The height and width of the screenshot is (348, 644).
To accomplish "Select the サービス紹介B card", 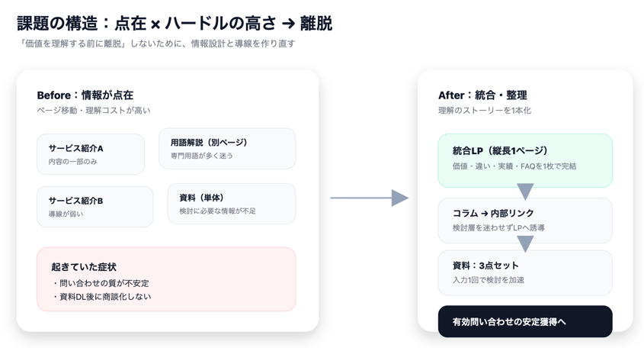I will click(95, 206).
